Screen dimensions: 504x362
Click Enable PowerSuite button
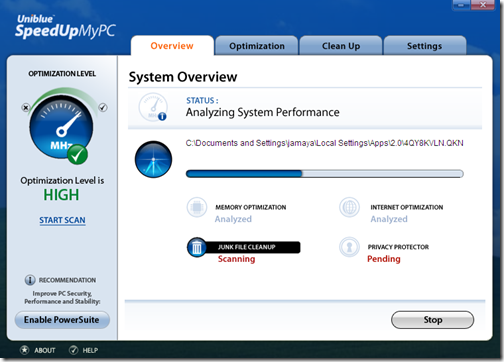62,320
